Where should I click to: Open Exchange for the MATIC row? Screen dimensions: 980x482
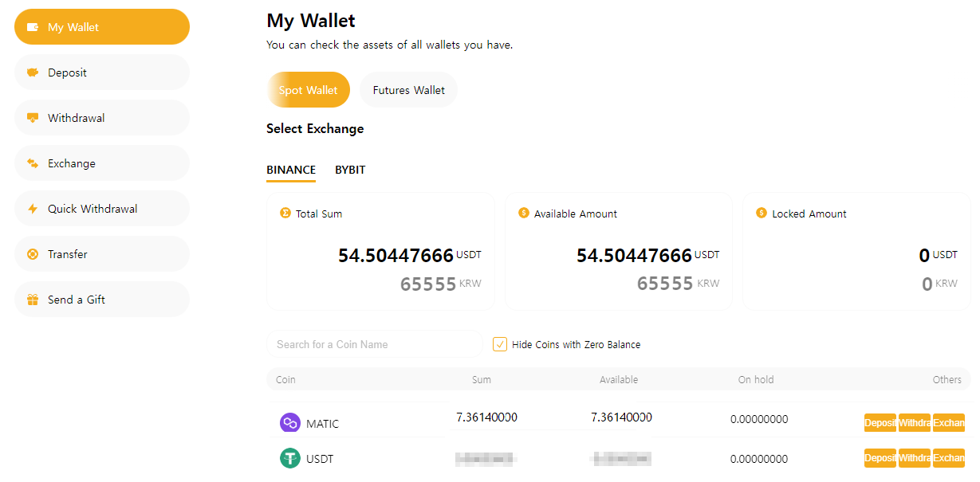tap(949, 423)
